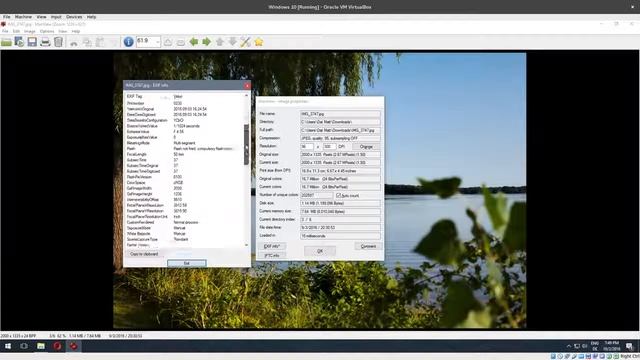Open the Opera browser taskbar icon
The image size is (640, 360).
[x=57, y=346]
